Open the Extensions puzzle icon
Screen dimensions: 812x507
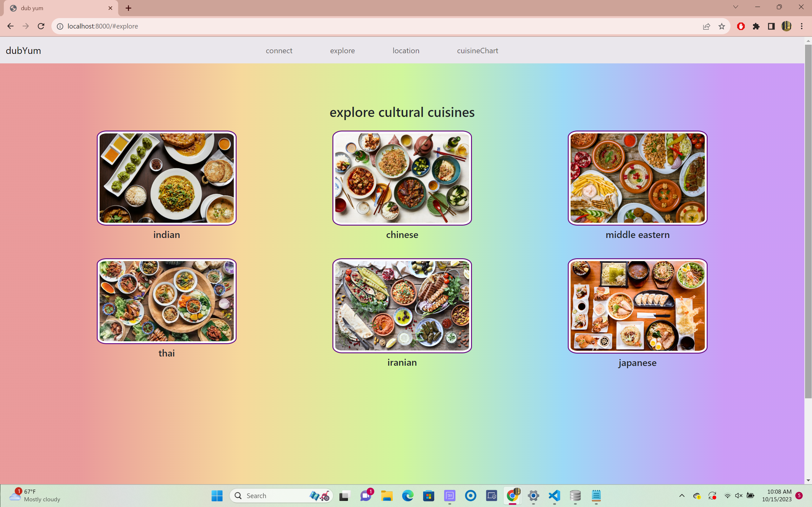tap(756, 26)
